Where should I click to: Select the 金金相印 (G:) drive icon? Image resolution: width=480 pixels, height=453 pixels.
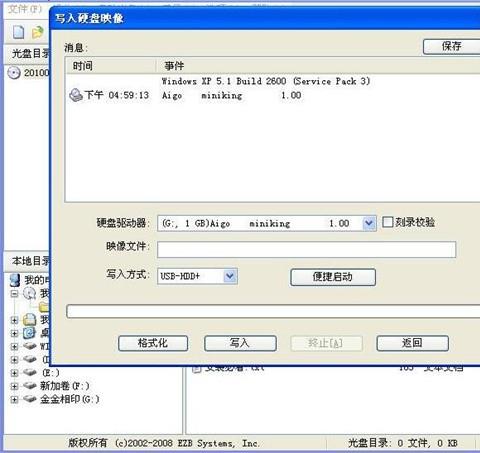pyautogui.click(x=29, y=399)
